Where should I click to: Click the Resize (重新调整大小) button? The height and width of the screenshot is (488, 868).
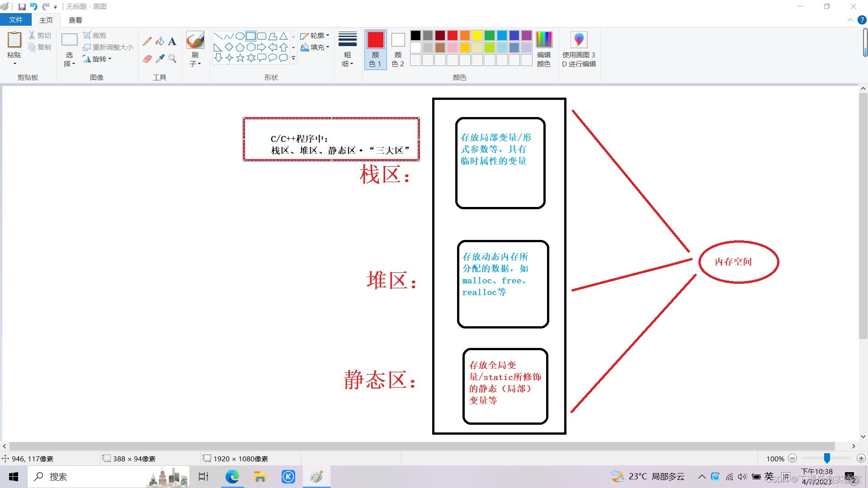(108, 47)
